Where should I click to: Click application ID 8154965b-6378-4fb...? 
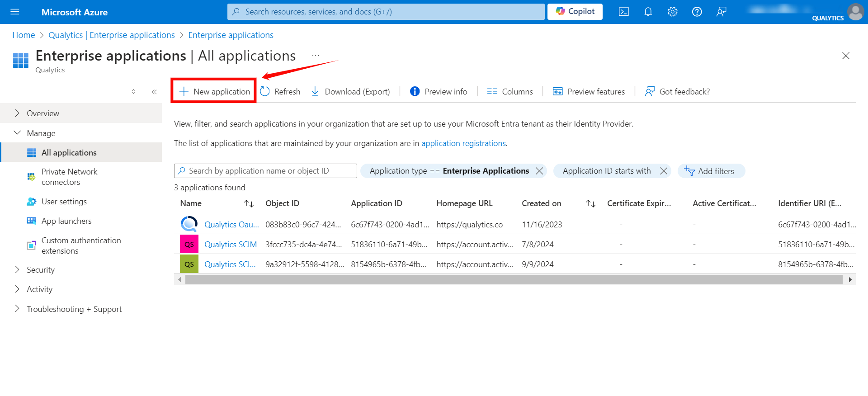point(389,264)
